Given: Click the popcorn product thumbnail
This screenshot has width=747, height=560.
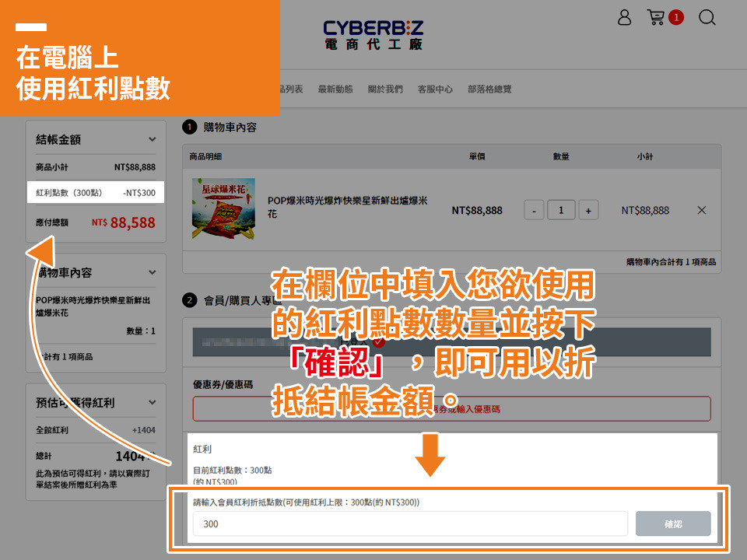Looking at the screenshot, I should pyautogui.click(x=223, y=210).
